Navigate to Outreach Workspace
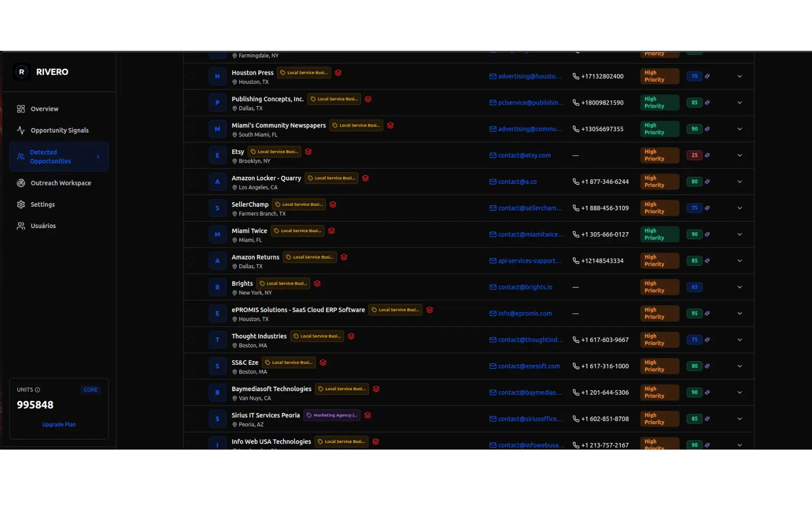Screen dimensions: 812x508 click(59, 183)
